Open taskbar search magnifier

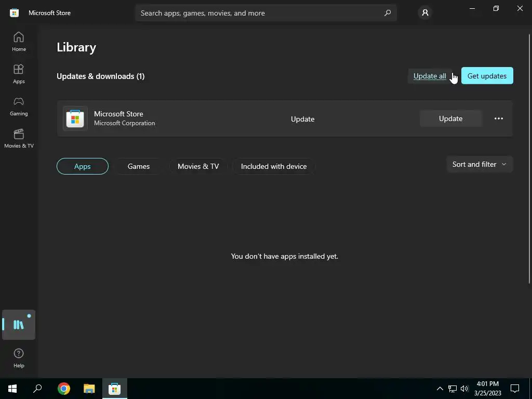[x=37, y=389]
